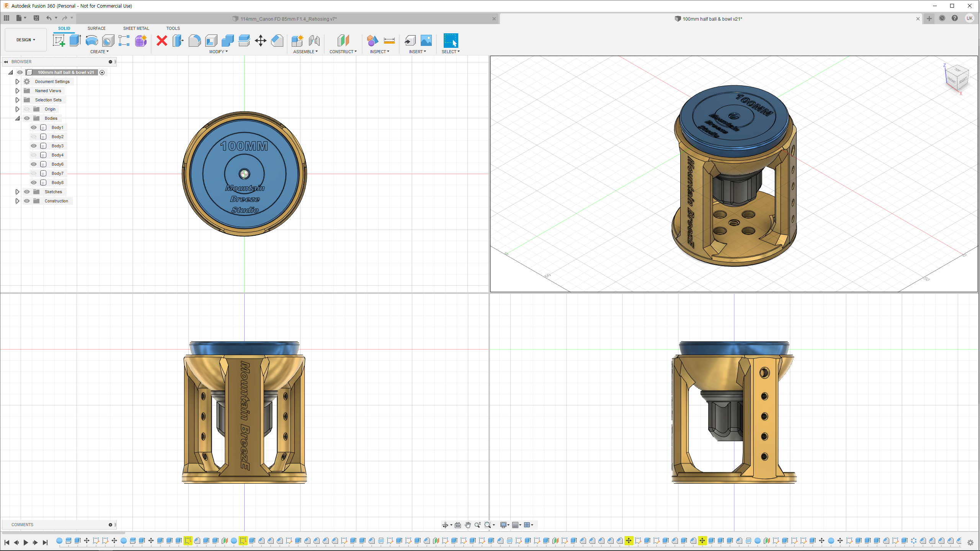Open the DESIGN workspace dropdown

tap(26, 40)
